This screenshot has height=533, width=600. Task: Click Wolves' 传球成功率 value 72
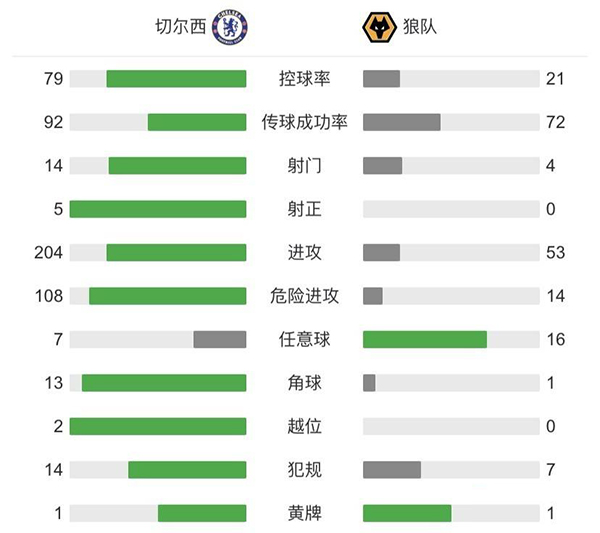(556, 122)
